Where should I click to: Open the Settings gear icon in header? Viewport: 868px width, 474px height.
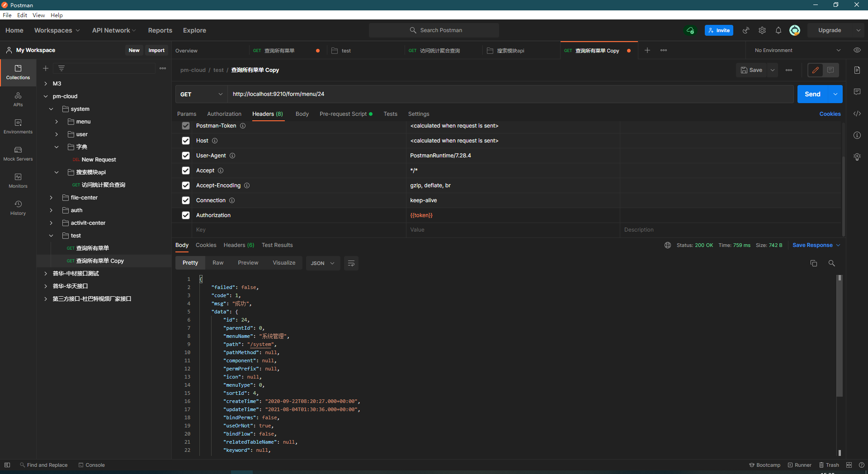[762, 30]
